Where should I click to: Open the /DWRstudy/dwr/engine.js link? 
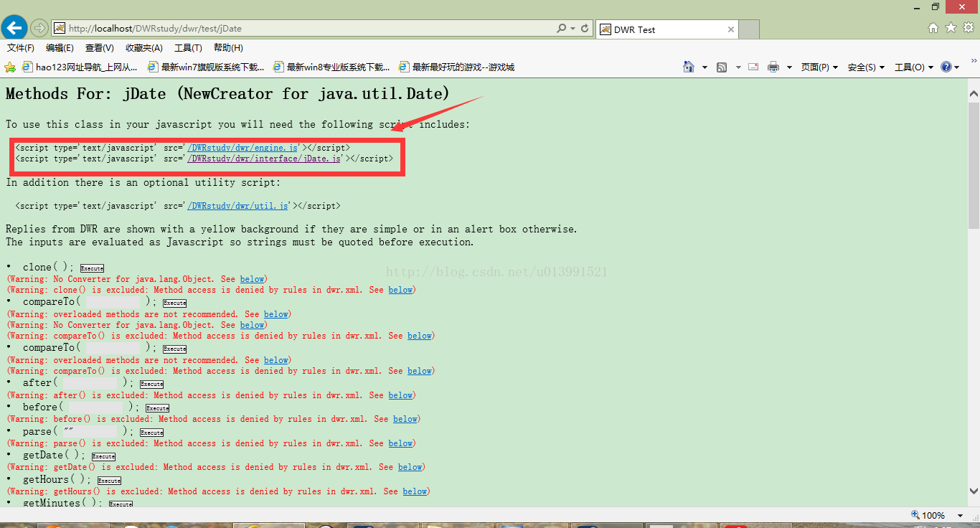tap(242, 148)
